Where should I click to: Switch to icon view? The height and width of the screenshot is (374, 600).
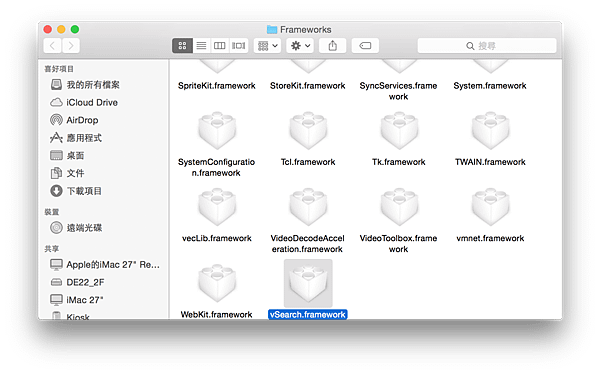click(182, 46)
